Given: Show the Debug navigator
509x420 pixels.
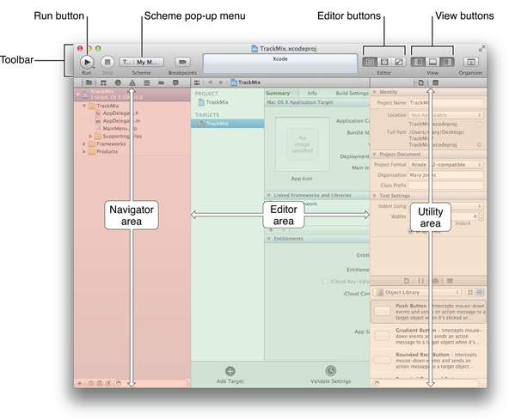Looking at the screenshot, I should click(x=147, y=82).
